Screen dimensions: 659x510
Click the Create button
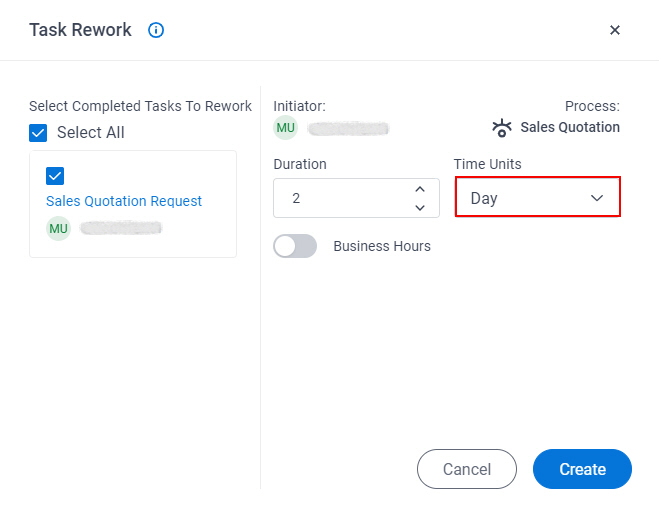582,469
